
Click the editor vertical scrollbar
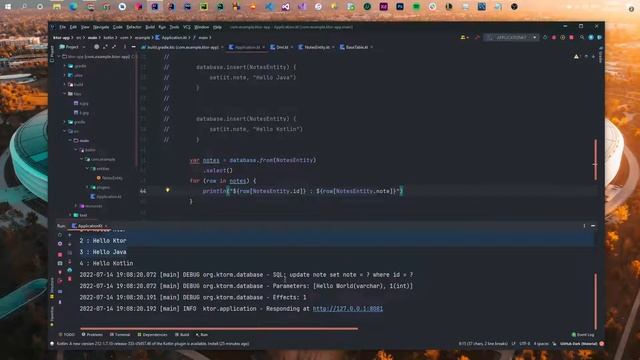[x=596, y=159]
